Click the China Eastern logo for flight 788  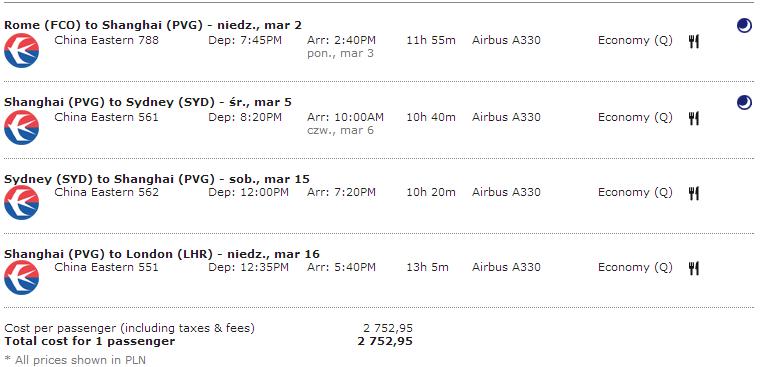click(x=22, y=50)
